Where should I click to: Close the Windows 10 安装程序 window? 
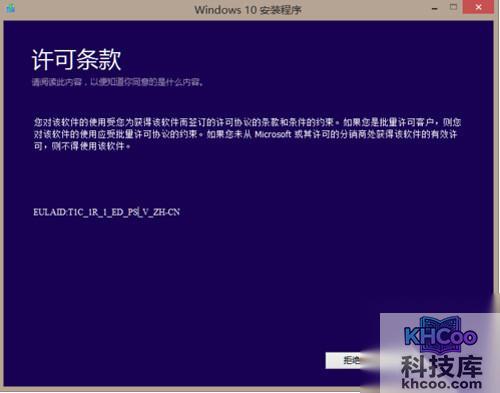click(478, 7)
